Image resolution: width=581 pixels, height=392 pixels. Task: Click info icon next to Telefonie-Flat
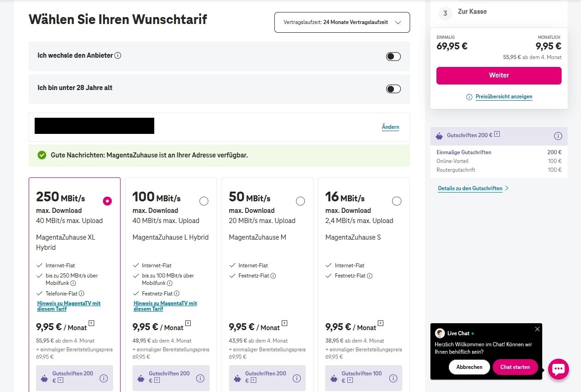pyautogui.click(x=82, y=294)
